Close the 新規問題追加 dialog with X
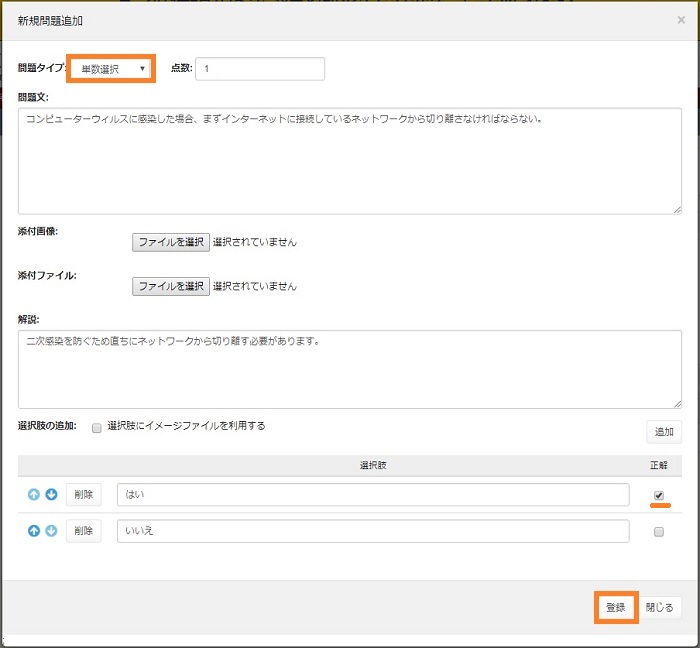 [681, 20]
